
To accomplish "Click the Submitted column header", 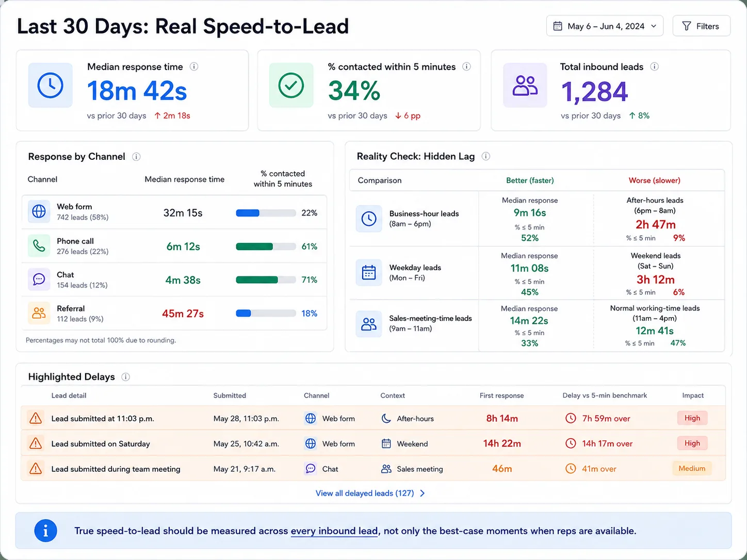I will [x=230, y=396].
